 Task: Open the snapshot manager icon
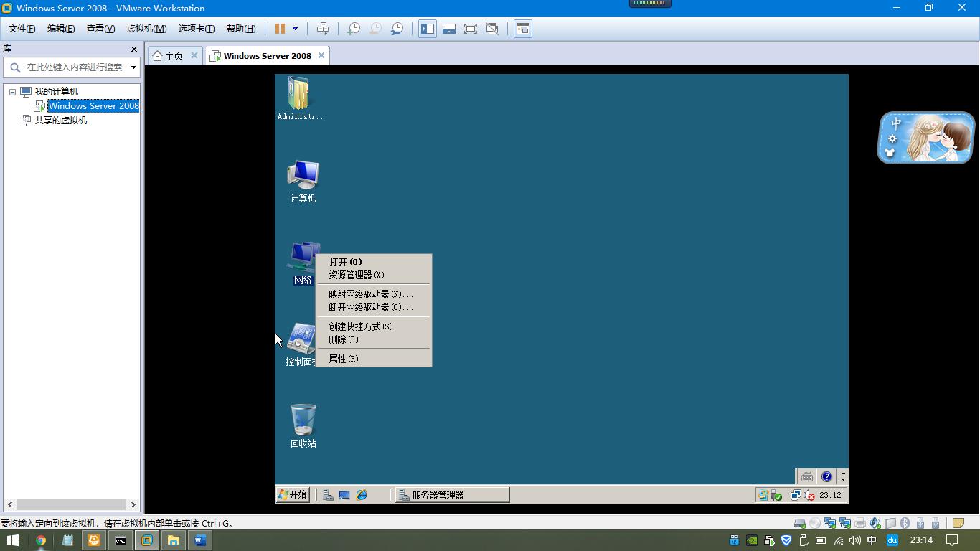[x=397, y=29]
